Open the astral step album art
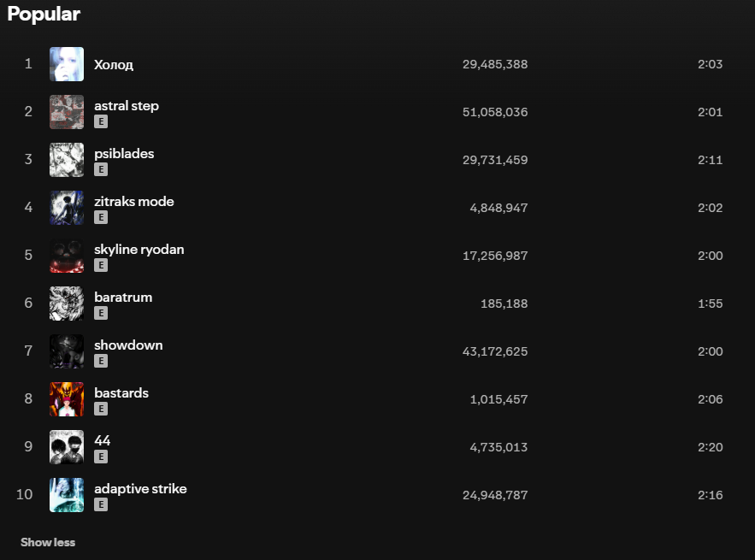Viewport: 755px width, 560px height. pyautogui.click(x=67, y=112)
